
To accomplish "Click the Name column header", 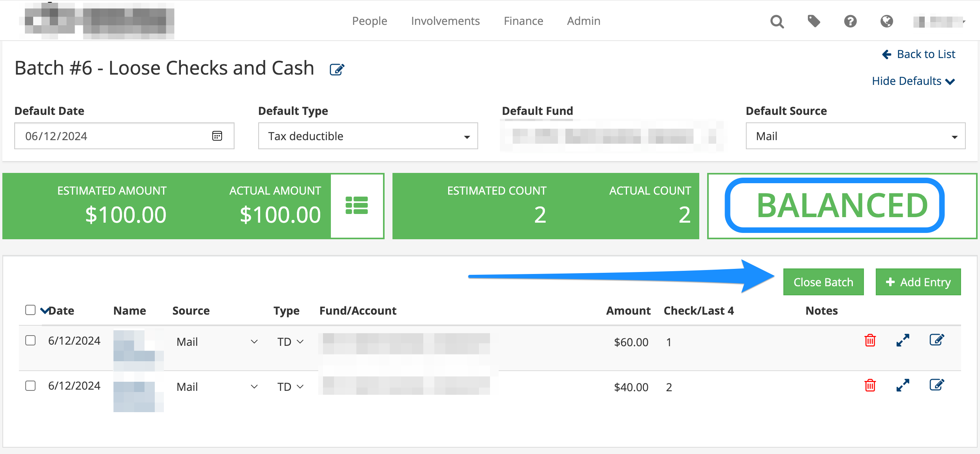I will pos(130,311).
